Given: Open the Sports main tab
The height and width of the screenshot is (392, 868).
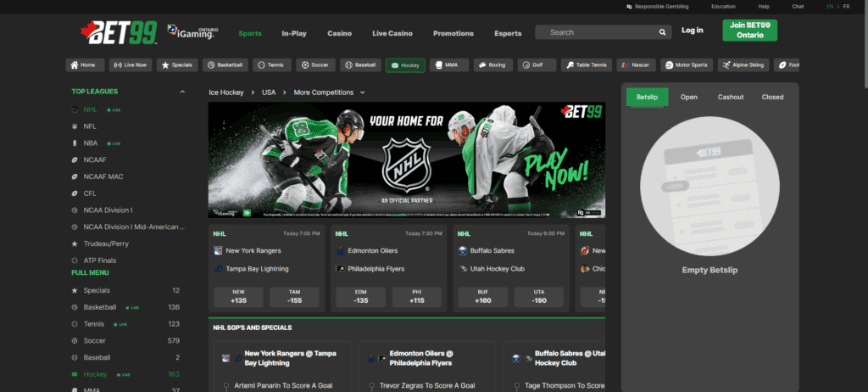Looking at the screenshot, I should tap(250, 33).
